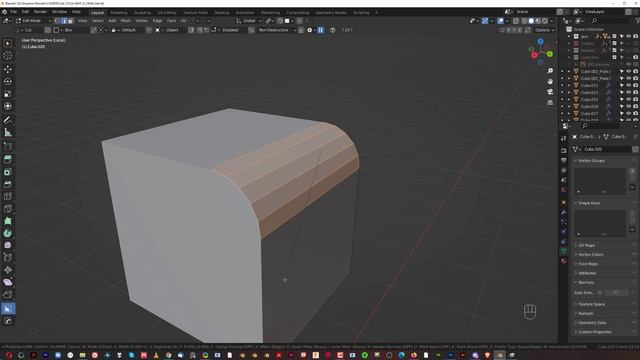
Task: Open the Options dropdown in viewport
Action: coord(544,30)
